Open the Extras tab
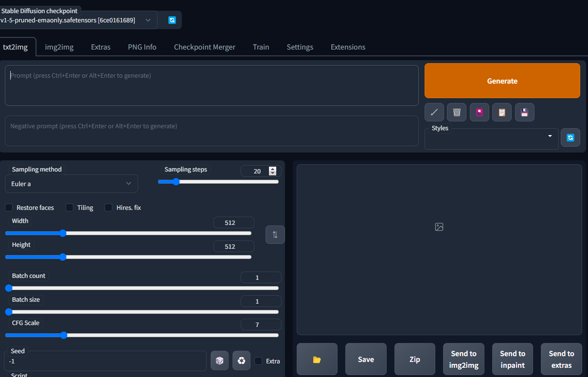 click(101, 47)
